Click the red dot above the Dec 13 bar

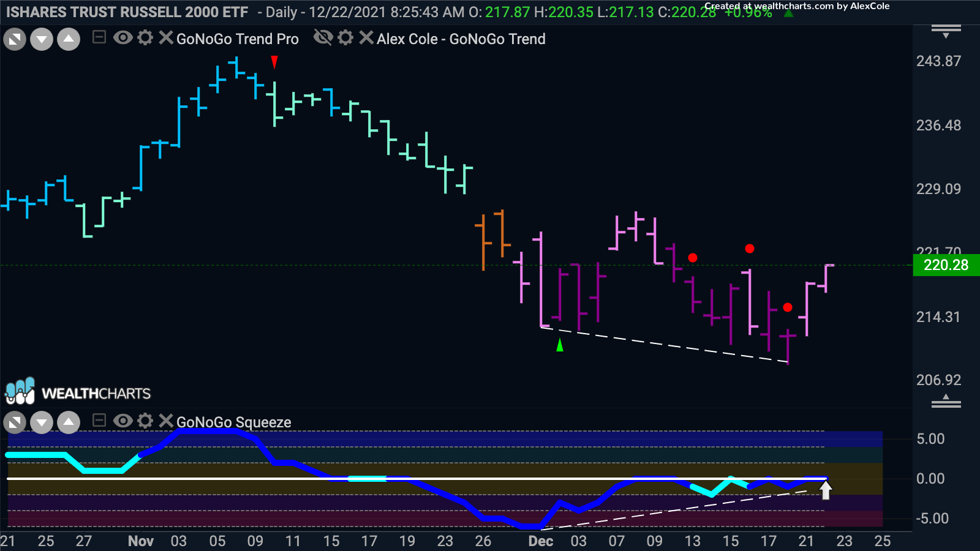click(693, 258)
